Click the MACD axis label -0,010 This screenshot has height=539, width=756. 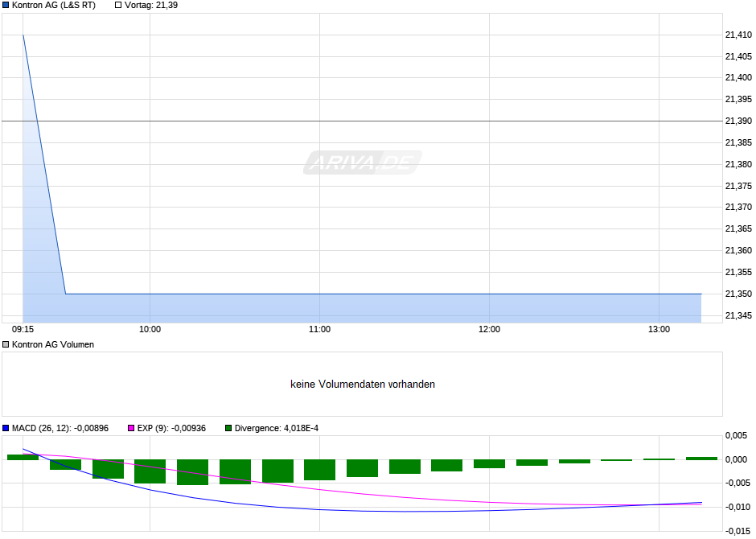(x=738, y=507)
